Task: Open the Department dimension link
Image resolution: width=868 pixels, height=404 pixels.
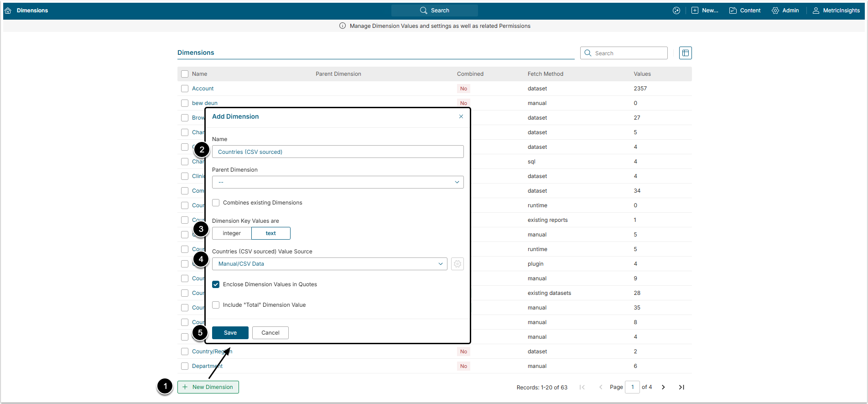Action: (207, 366)
